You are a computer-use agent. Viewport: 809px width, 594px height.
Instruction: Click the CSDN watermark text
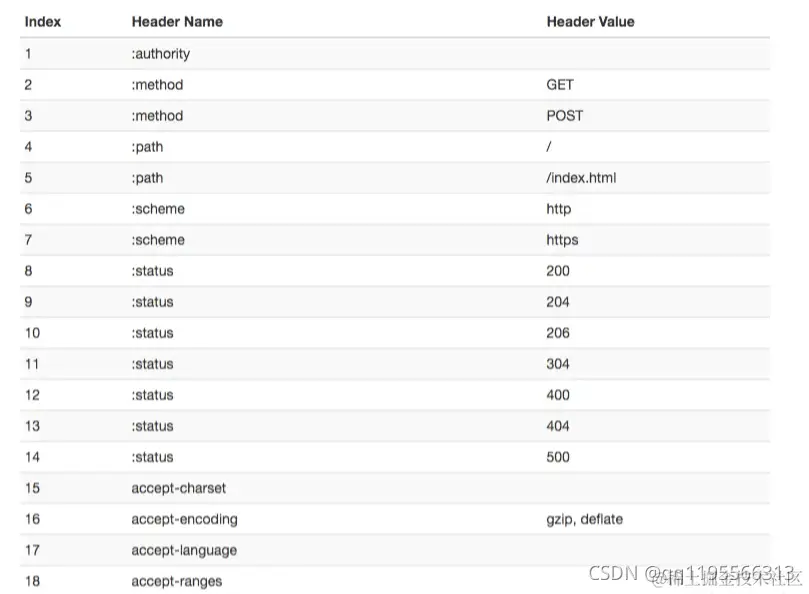(x=613, y=573)
